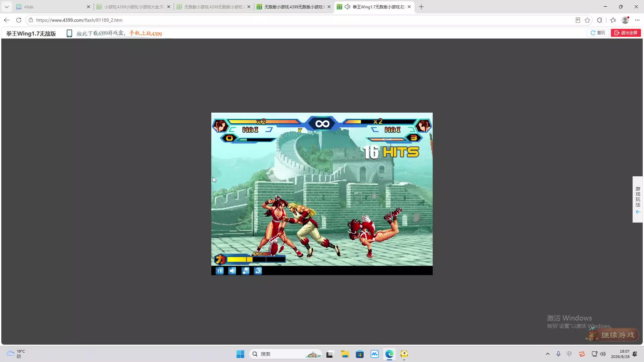Open network settings tray icon
Viewport: 644px width, 362px height.
click(x=594, y=354)
